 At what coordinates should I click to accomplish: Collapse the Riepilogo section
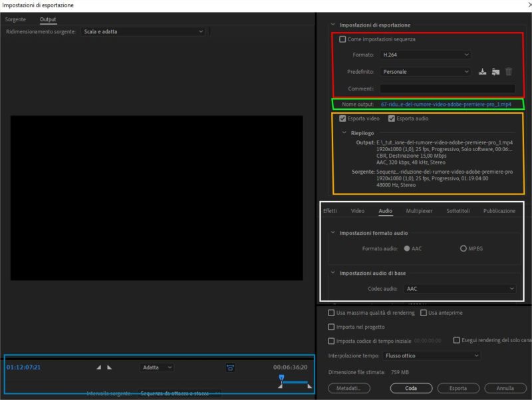(x=343, y=133)
